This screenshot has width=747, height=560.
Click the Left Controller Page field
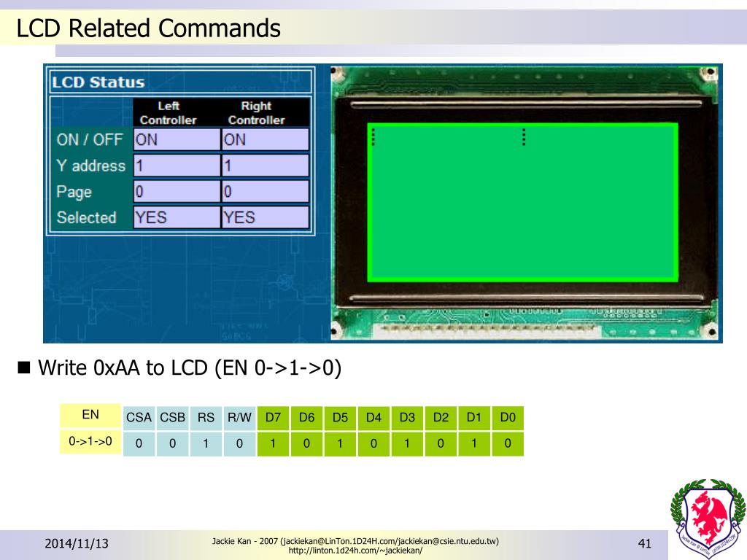(177, 192)
